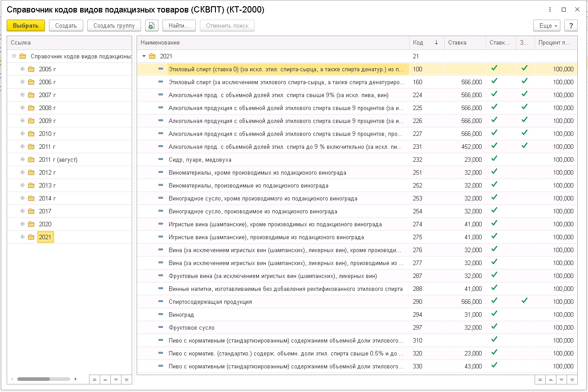Jump to last row in the right table
Screen dimensions: 588x392
click(572, 379)
